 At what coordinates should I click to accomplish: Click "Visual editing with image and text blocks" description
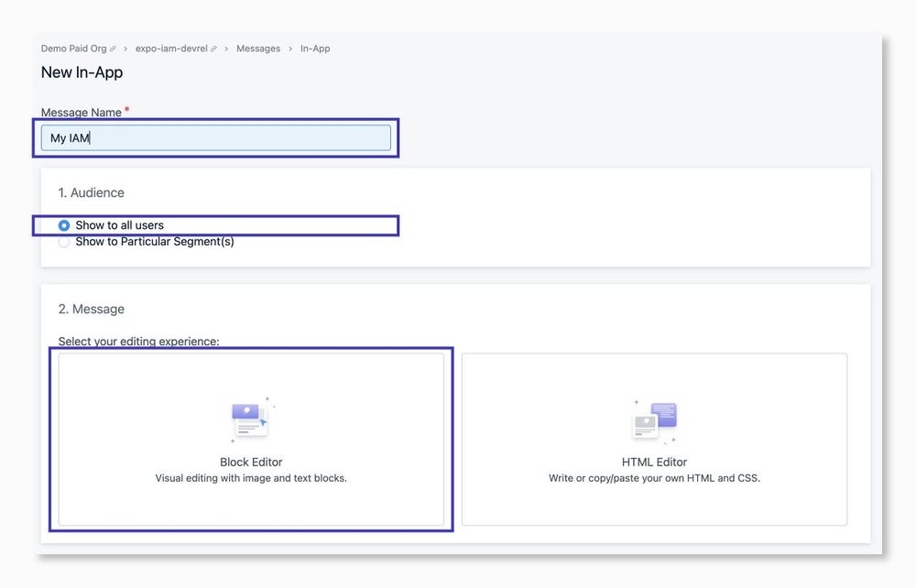(x=251, y=478)
